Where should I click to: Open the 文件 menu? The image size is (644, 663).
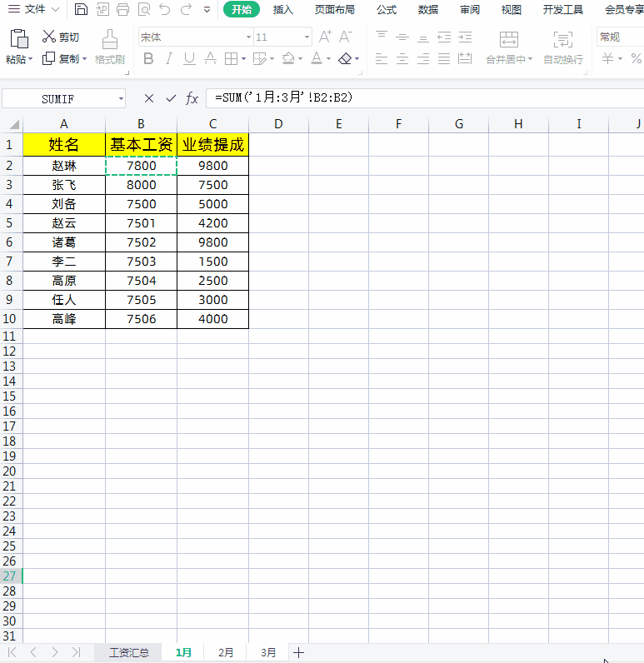(34, 9)
